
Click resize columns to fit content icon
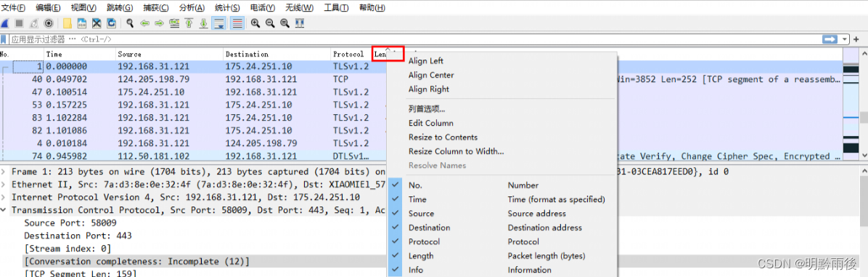300,23
